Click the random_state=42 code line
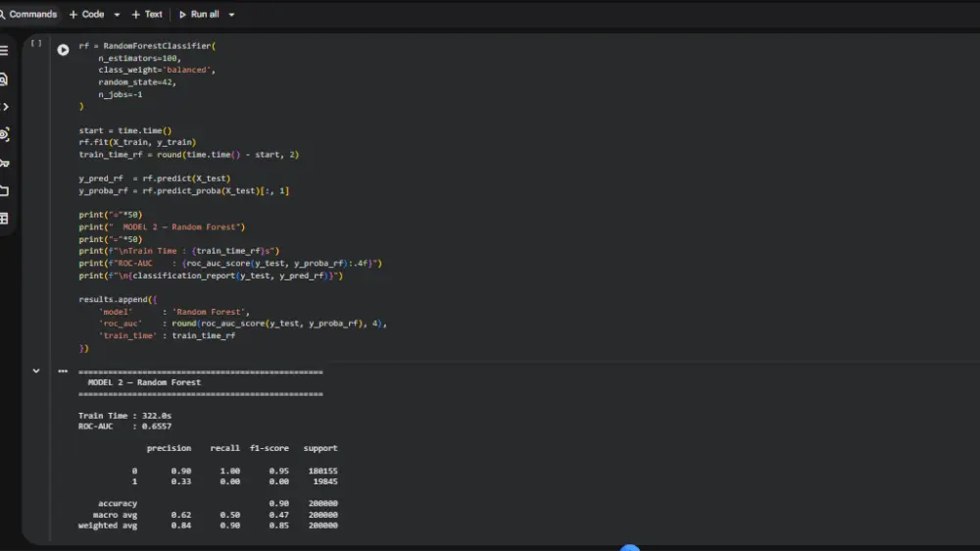 [137, 82]
